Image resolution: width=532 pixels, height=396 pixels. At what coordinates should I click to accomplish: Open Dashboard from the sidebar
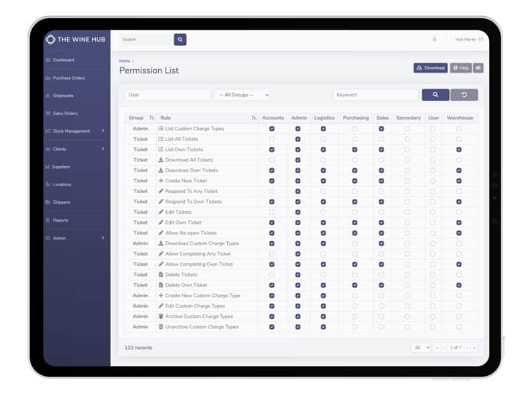click(64, 60)
